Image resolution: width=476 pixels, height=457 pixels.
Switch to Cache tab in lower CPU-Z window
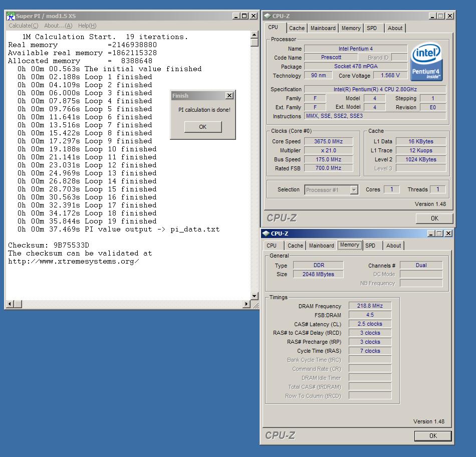tap(296, 246)
